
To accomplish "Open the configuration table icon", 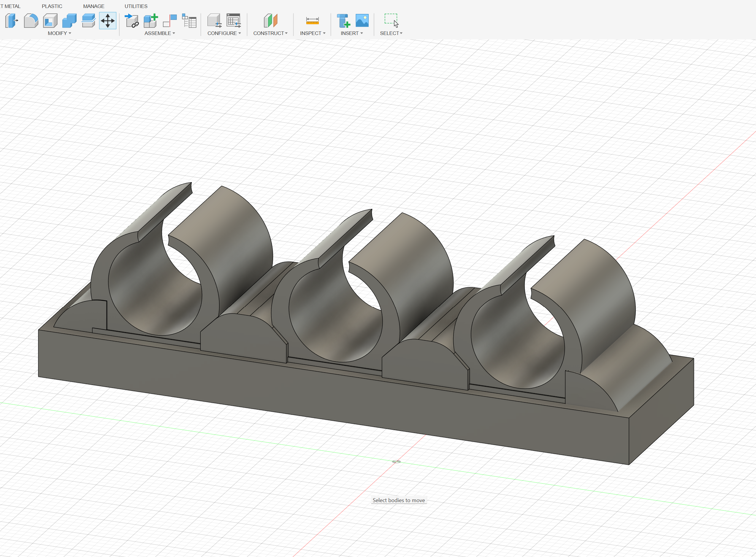I will [x=233, y=21].
